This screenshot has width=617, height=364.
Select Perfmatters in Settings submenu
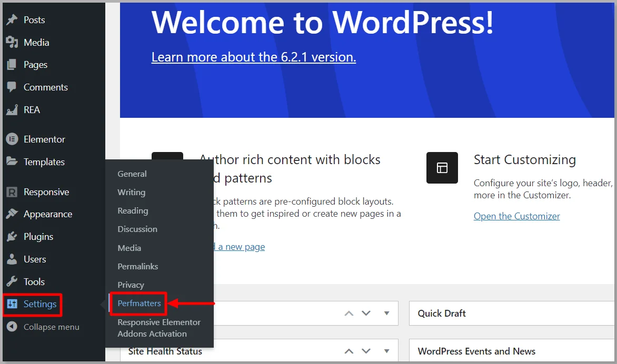click(x=139, y=303)
